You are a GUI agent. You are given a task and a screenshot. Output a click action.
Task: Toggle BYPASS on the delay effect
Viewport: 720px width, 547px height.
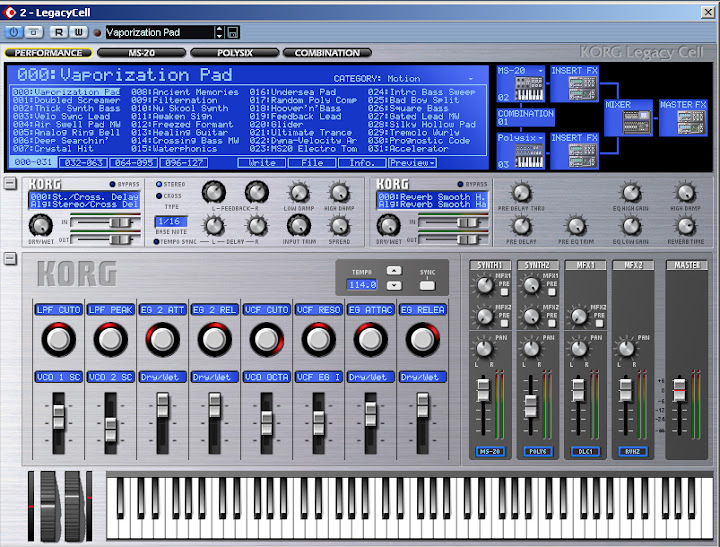(112, 184)
